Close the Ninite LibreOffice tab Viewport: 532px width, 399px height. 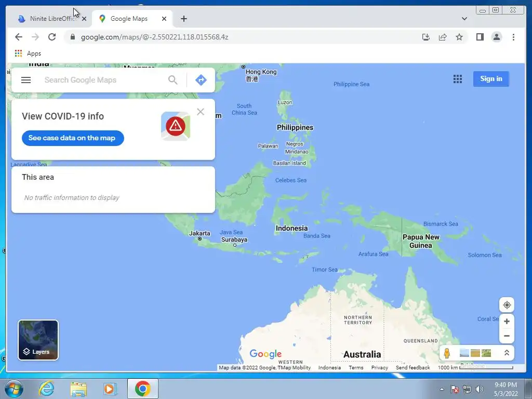84,19
